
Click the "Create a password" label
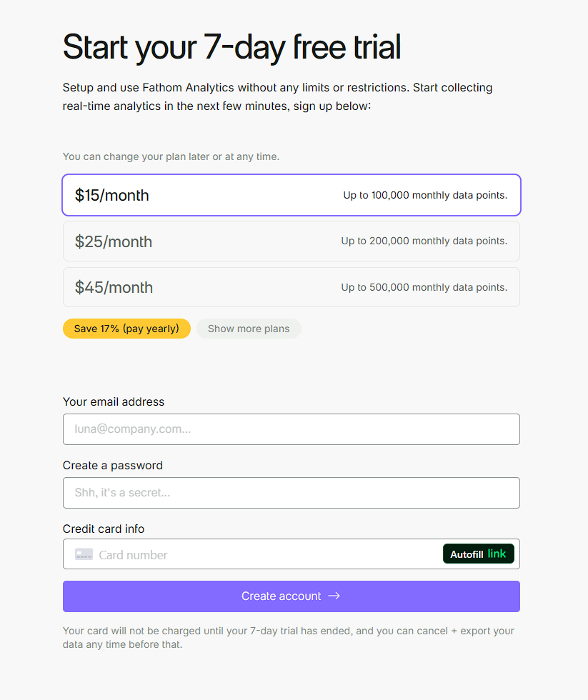113,466
